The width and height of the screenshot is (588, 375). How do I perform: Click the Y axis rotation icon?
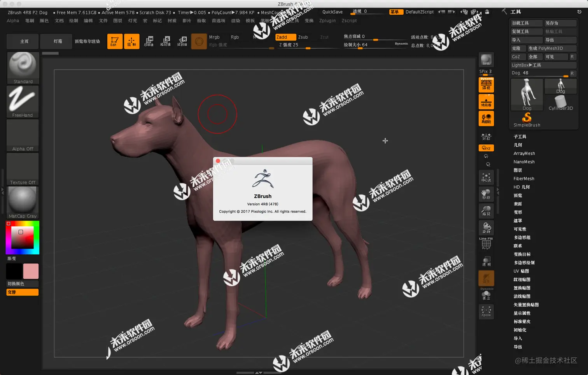(486, 156)
